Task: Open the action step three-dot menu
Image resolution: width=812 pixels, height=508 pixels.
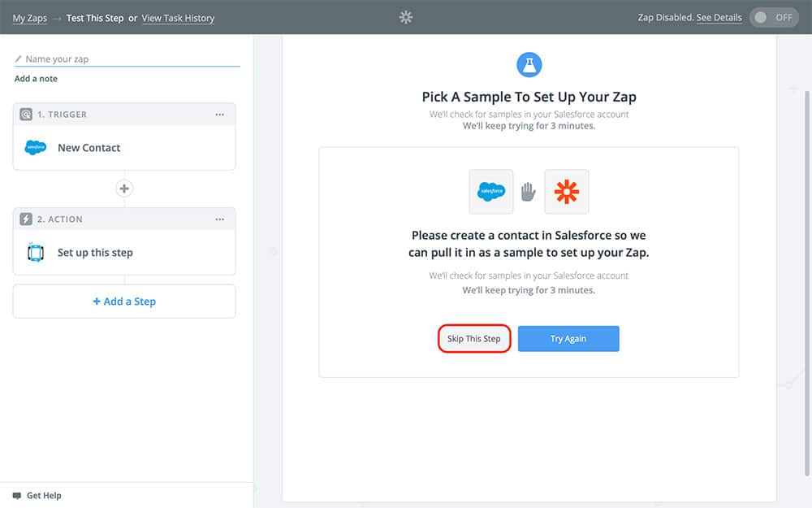Action: [220, 219]
